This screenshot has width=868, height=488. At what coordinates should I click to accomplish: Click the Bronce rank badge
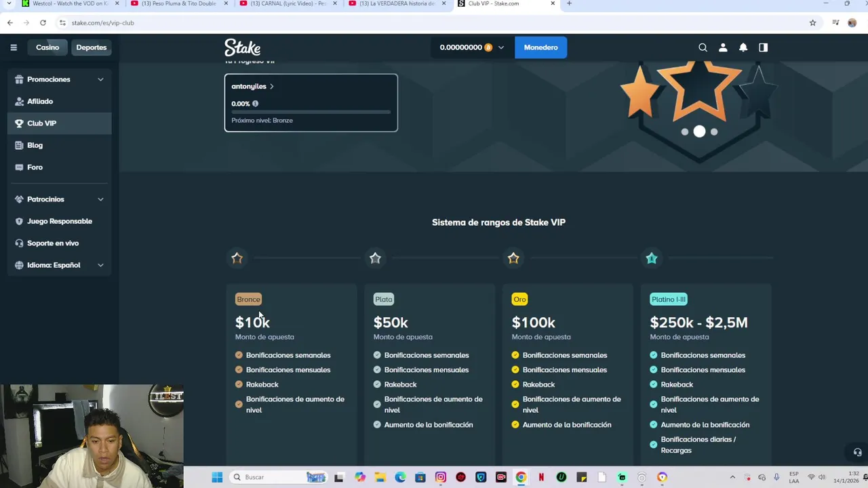click(x=248, y=300)
